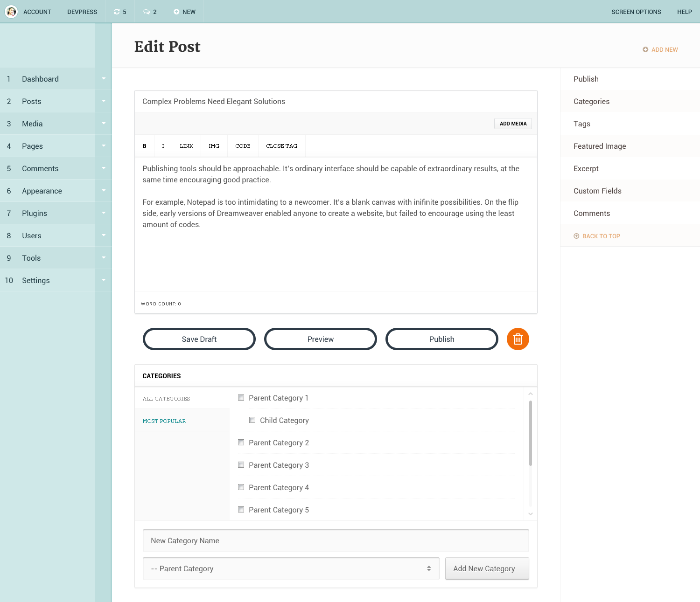Jump to Categories section in right panel
700x602 pixels.
click(x=630, y=101)
